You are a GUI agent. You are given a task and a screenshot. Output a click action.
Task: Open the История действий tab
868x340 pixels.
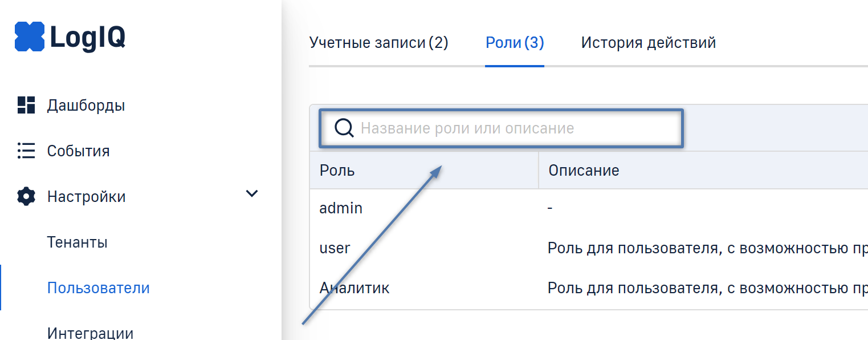click(648, 43)
